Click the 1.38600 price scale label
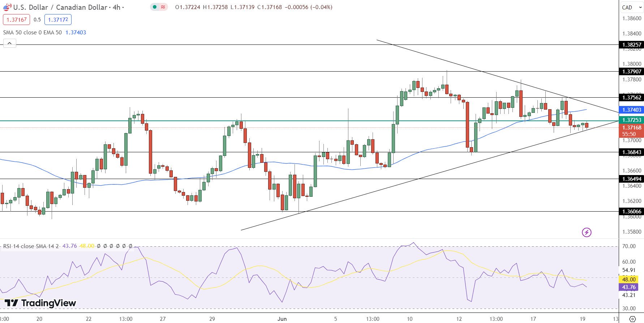The image size is (644, 323). (632, 18)
